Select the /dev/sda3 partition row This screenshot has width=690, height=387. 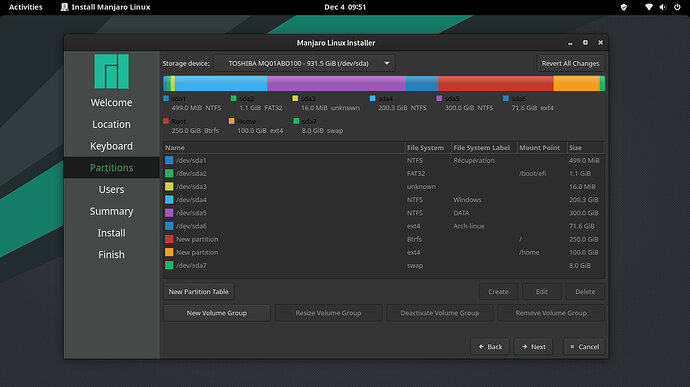[x=384, y=187]
